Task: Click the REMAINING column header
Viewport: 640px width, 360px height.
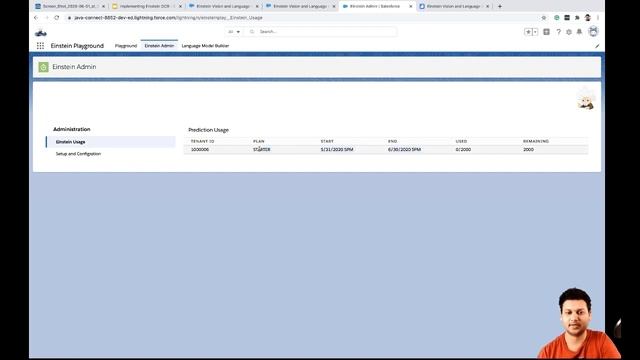Action: [536, 141]
